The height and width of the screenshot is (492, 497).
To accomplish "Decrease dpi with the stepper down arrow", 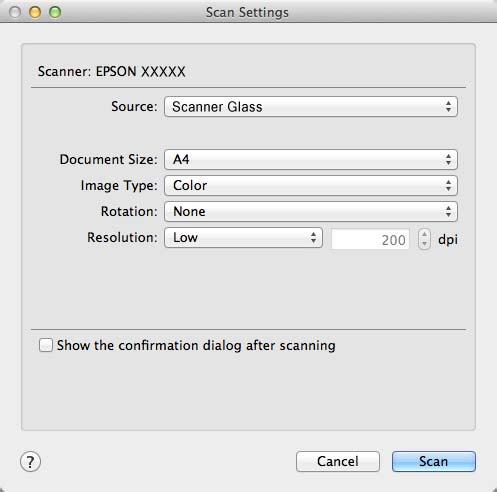I will 424,244.
